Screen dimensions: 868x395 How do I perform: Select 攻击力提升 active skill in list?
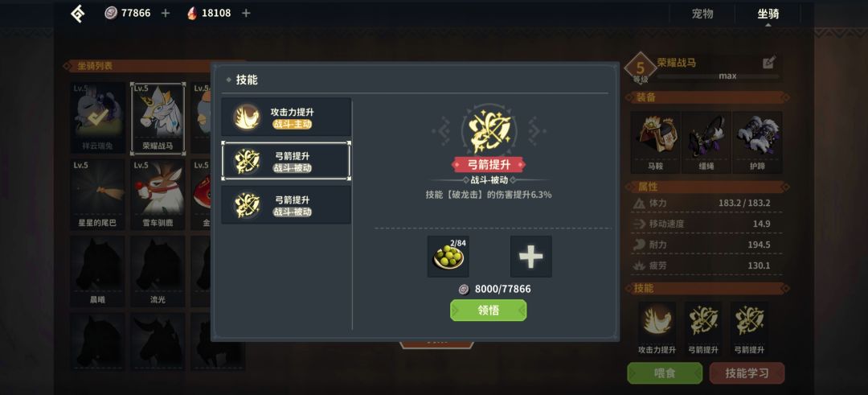286,117
